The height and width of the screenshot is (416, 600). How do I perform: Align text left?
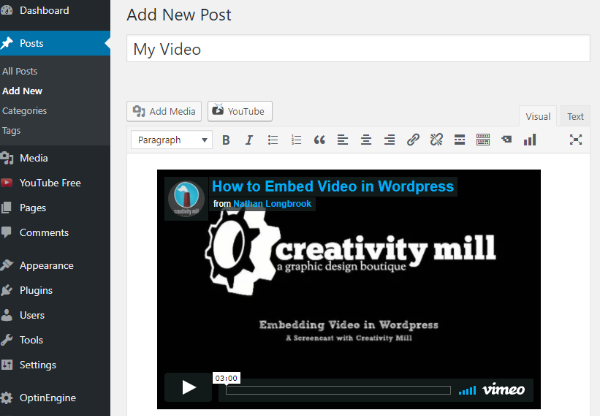pos(343,140)
